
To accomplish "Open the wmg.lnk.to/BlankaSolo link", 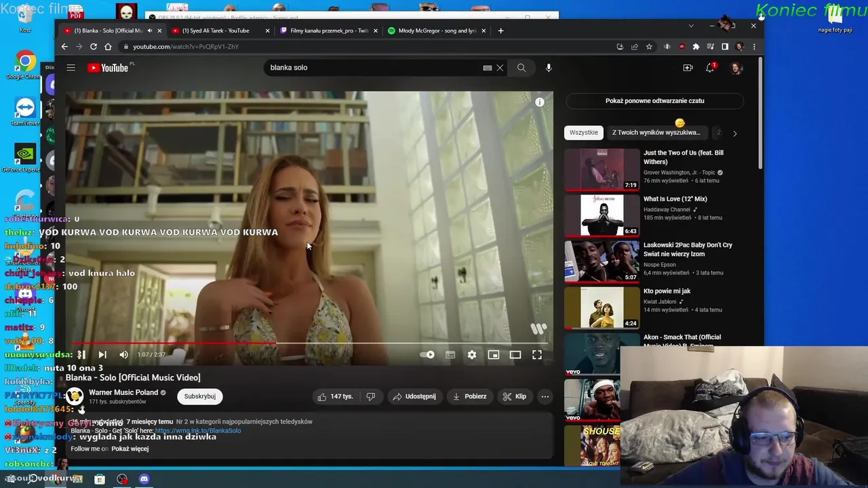I will [x=198, y=431].
